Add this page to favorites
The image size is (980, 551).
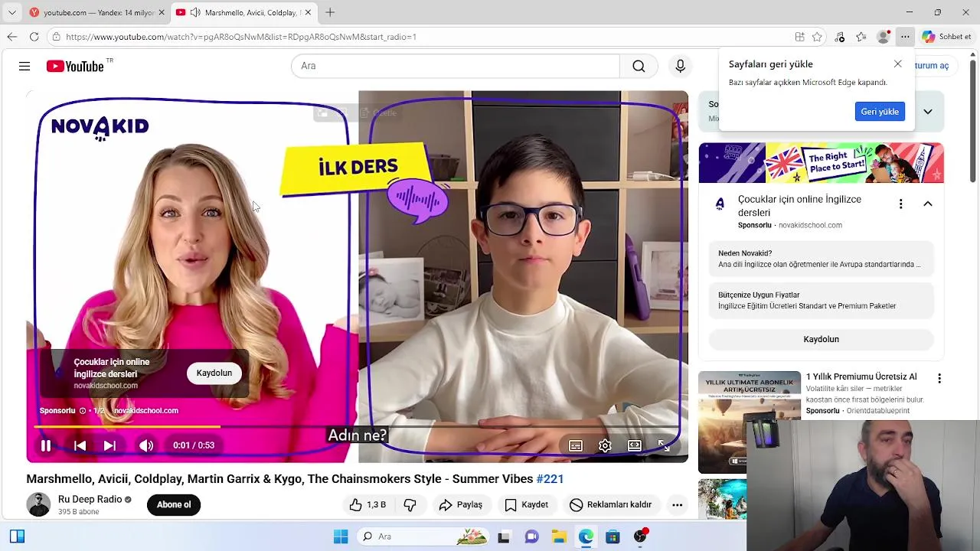pyautogui.click(x=817, y=37)
